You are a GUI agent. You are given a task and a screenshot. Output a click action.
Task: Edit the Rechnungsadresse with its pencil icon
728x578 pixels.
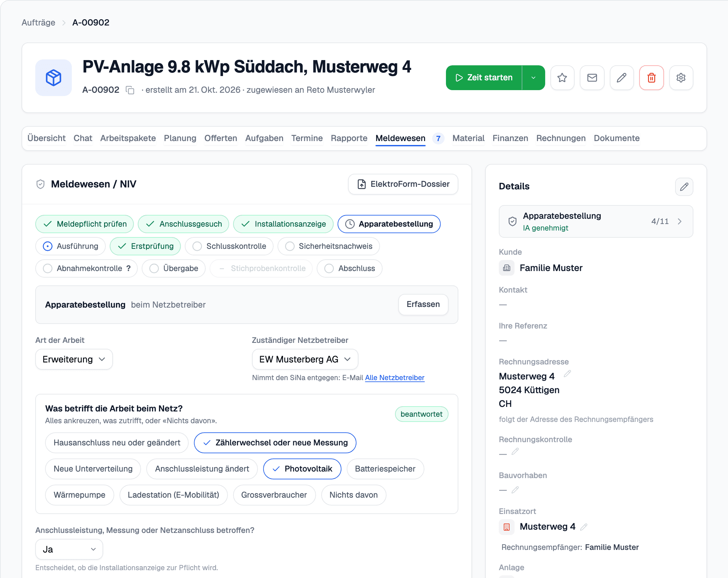tap(567, 374)
